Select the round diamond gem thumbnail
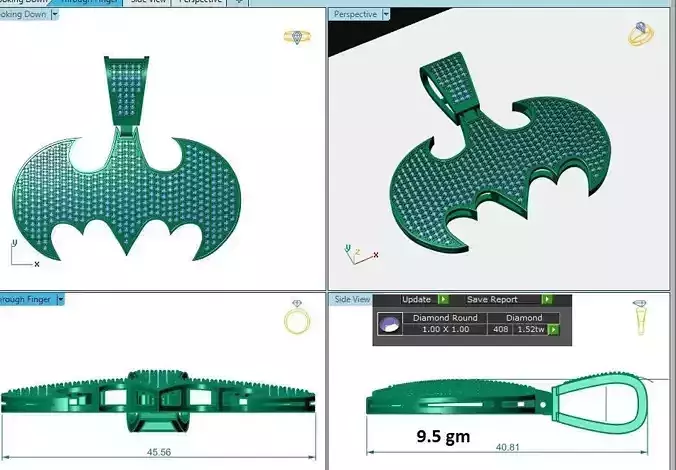The width and height of the screenshot is (676, 470). pos(390,324)
